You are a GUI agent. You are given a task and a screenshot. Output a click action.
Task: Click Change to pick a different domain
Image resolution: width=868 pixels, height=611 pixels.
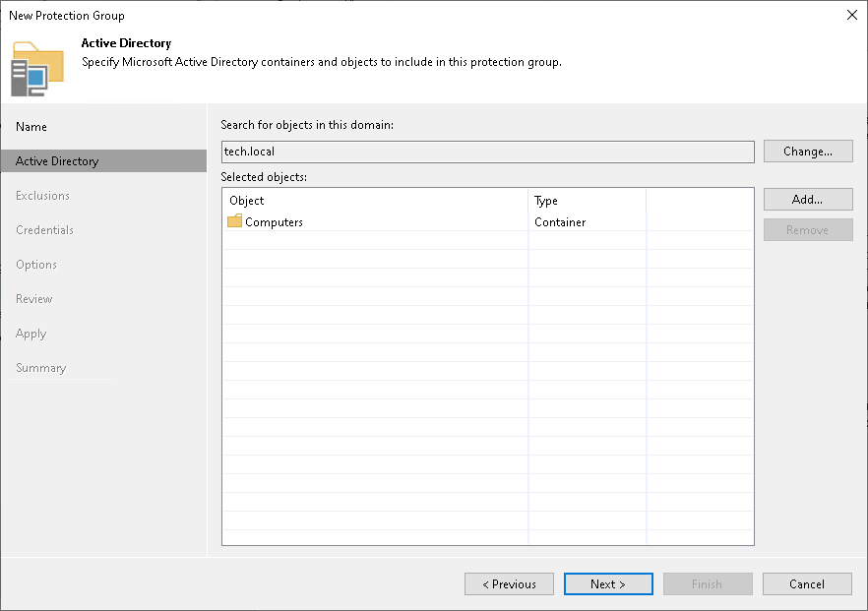[807, 151]
